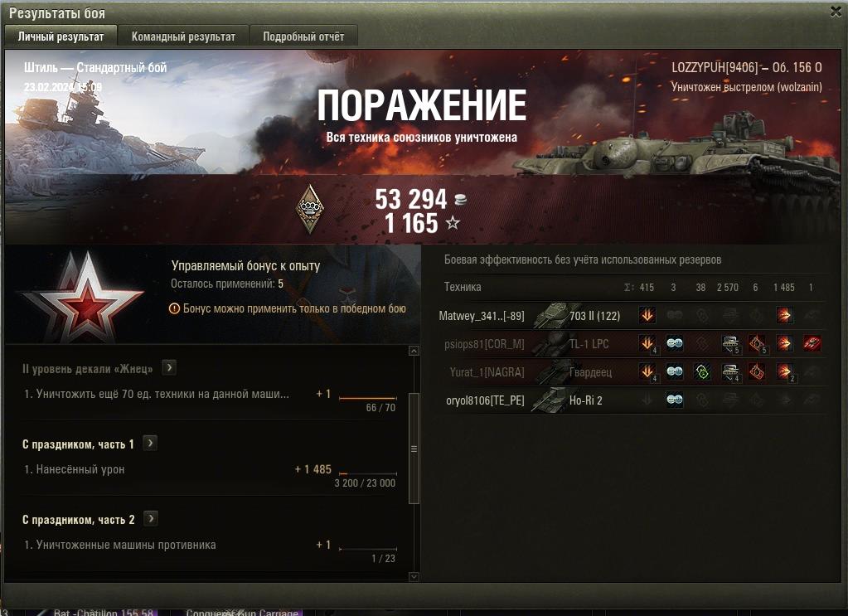Expand the «С праздником, часть 1» mission

coord(150,444)
